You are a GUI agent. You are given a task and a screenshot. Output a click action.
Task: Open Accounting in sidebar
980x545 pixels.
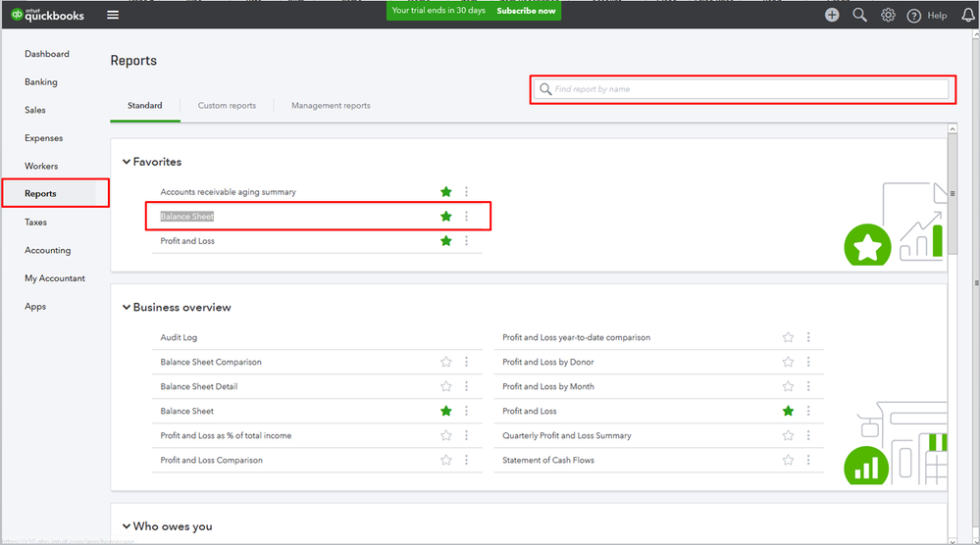click(47, 250)
